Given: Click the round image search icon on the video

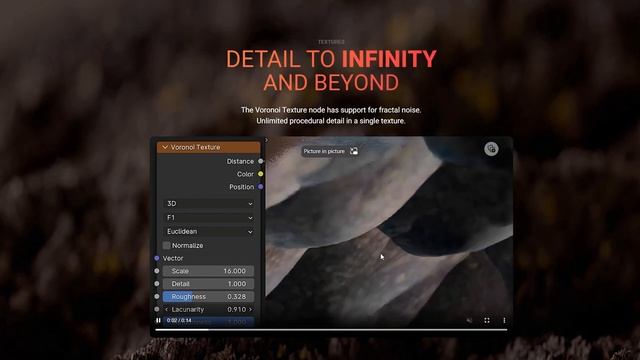Looking at the screenshot, I should (x=491, y=149).
